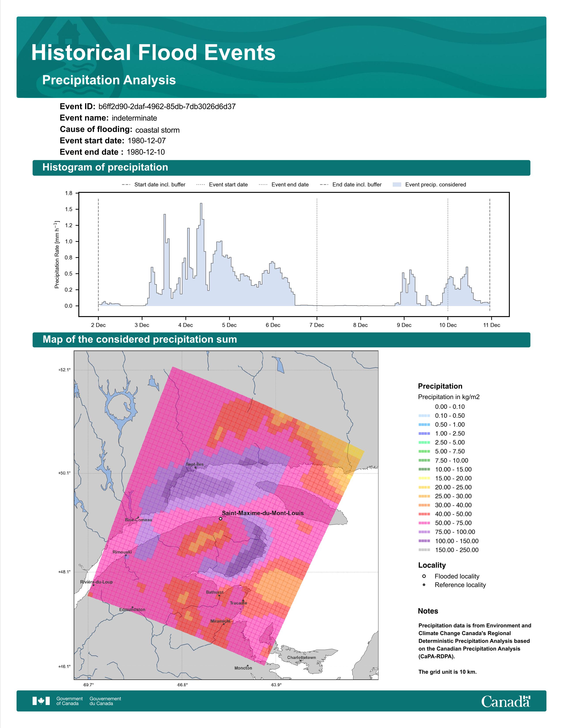
Task: Click the 100.00 - 150.00 precipitation color swatch
Action: click(x=424, y=541)
